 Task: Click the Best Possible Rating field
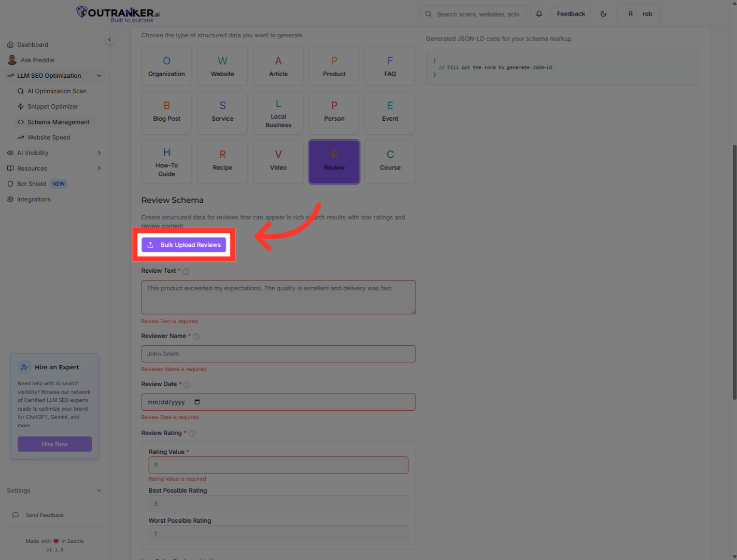pos(278,504)
